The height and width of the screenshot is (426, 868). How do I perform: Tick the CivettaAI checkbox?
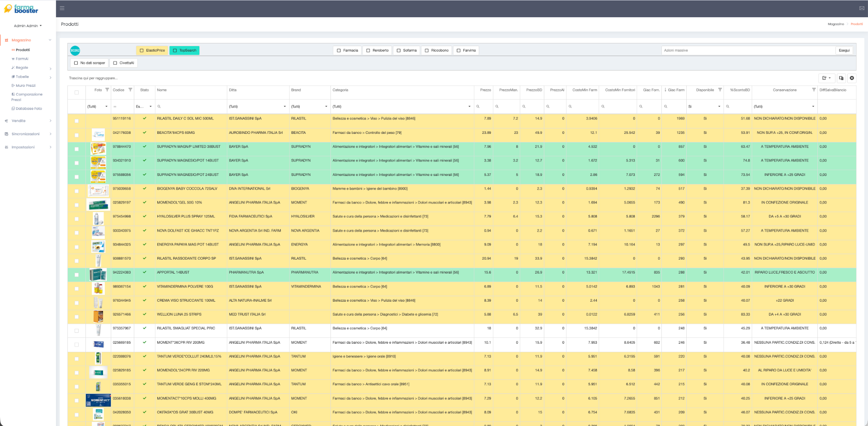coord(115,63)
